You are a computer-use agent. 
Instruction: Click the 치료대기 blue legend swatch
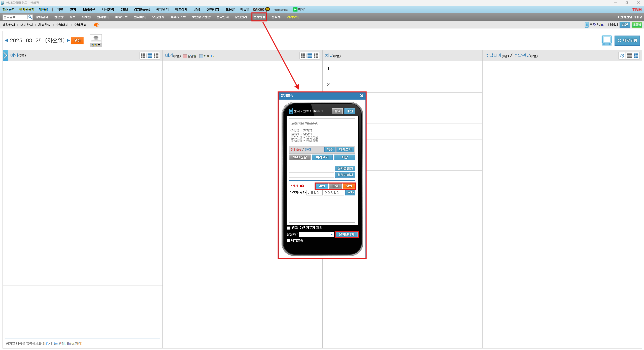(x=201, y=56)
